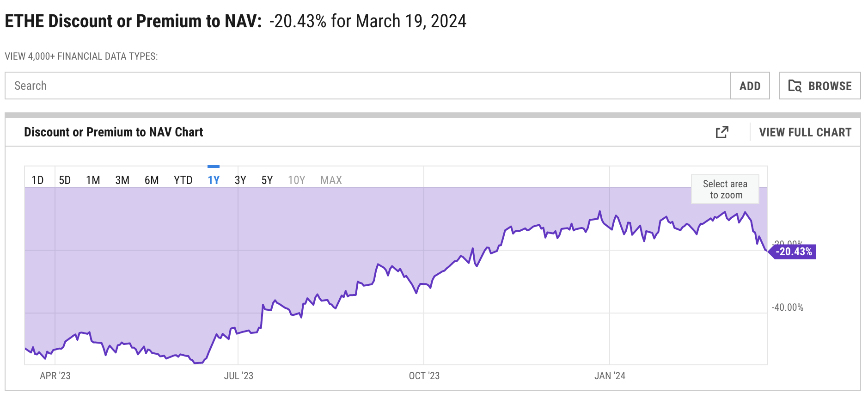Open chart in new window icon
The width and height of the screenshot is (868, 406).
(x=722, y=132)
